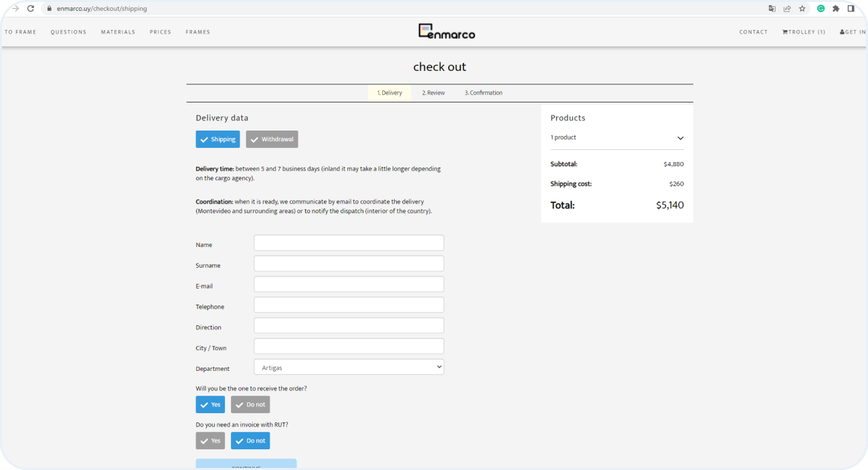The height and width of the screenshot is (470, 868).
Task: Open the Materials menu item
Action: click(x=118, y=32)
